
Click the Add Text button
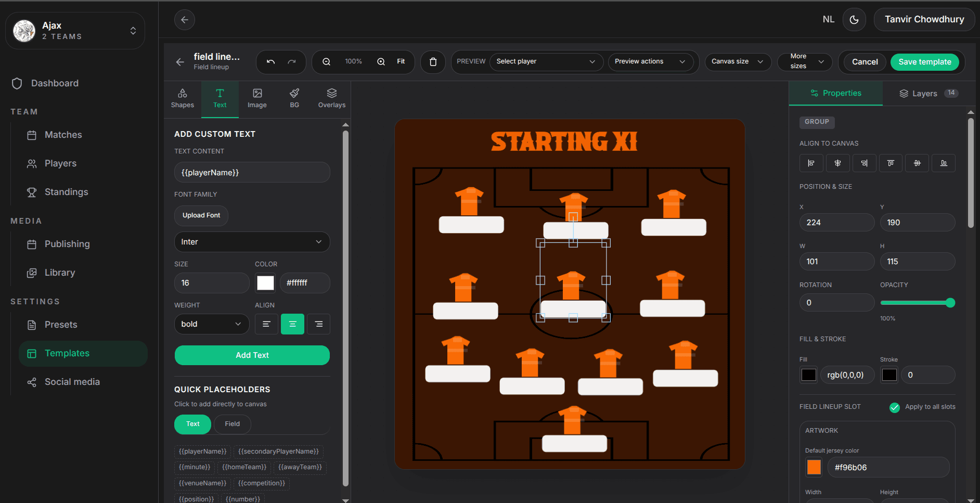pos(252,355)
